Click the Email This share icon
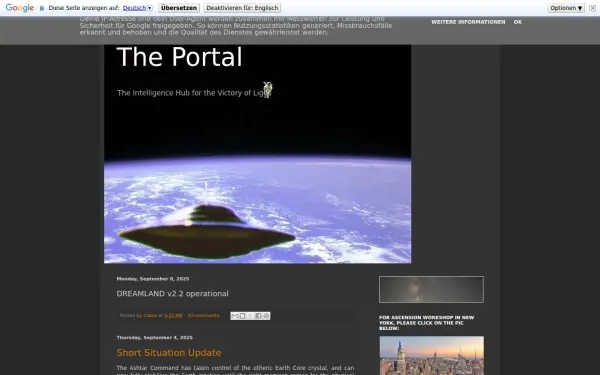 pyautogui.click(x=234, y=316)
